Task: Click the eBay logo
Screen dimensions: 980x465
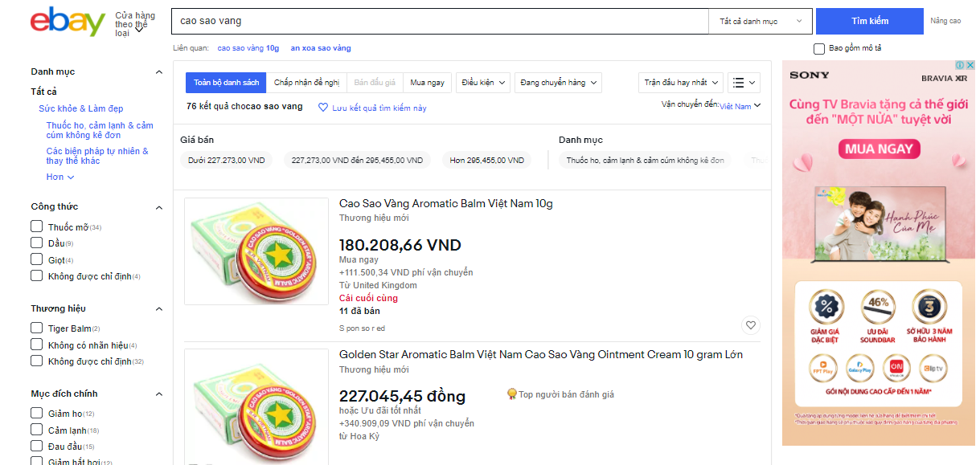Action: pos(68,22)
